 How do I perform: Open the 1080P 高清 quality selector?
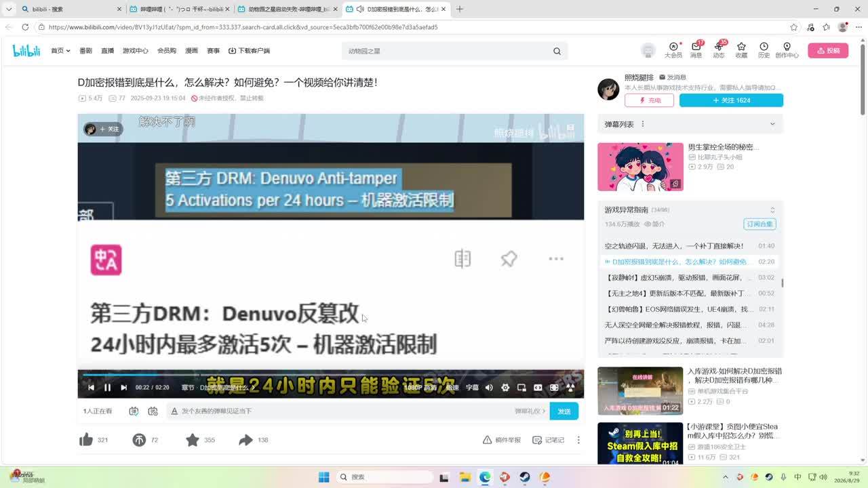(x=420, y=388)
